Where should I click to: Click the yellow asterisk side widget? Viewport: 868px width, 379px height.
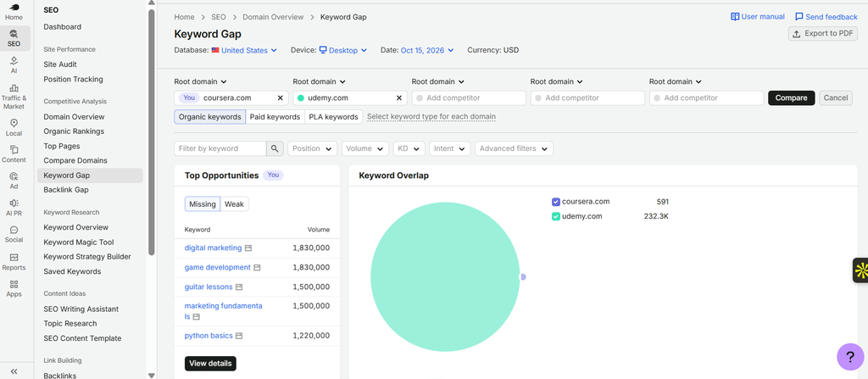(x=861, y=270)
